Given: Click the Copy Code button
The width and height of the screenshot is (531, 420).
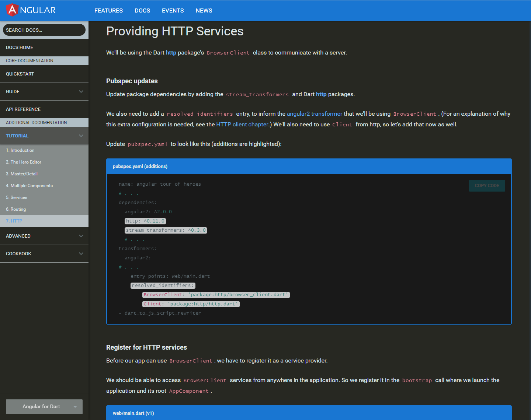Looking at the screenshot, I should pyautogui.click(x=487, y=186).
